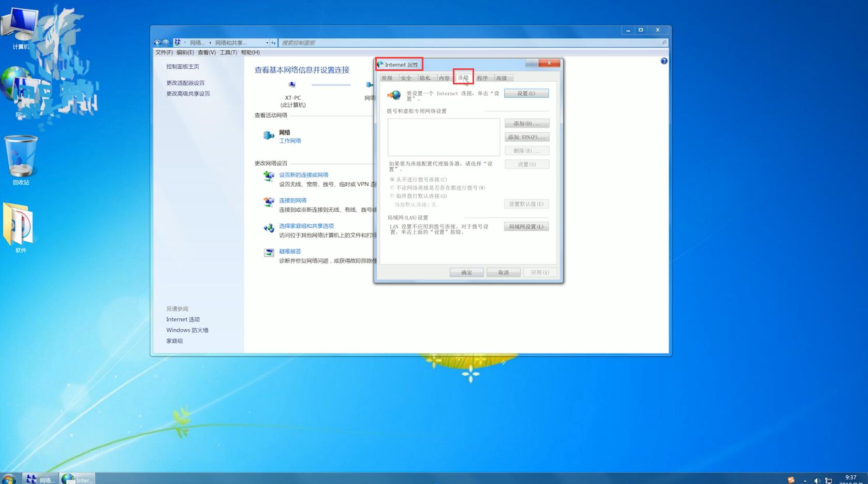Open the 回收站 Recycle Bin desktop icon

pos(21,160)
